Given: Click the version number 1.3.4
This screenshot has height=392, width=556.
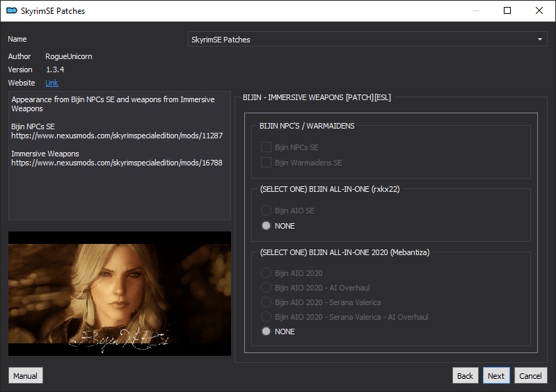Looking at the screenshot, I should 55,70.
